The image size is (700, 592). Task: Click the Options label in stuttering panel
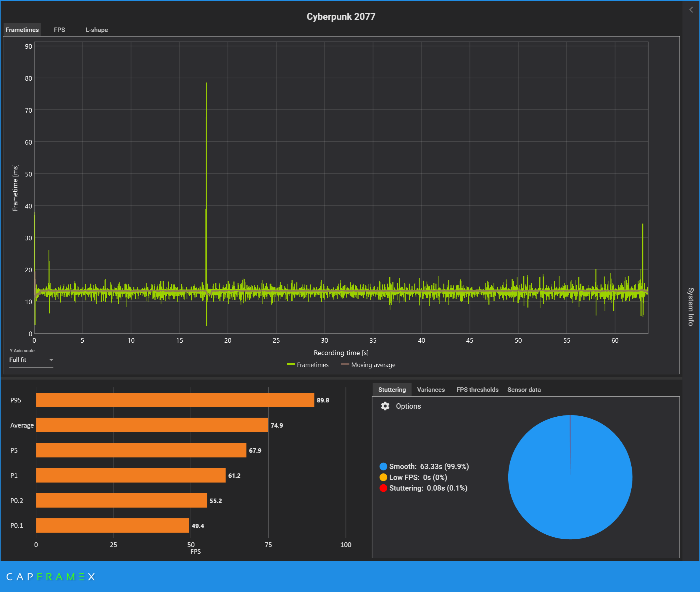[408, 406]
